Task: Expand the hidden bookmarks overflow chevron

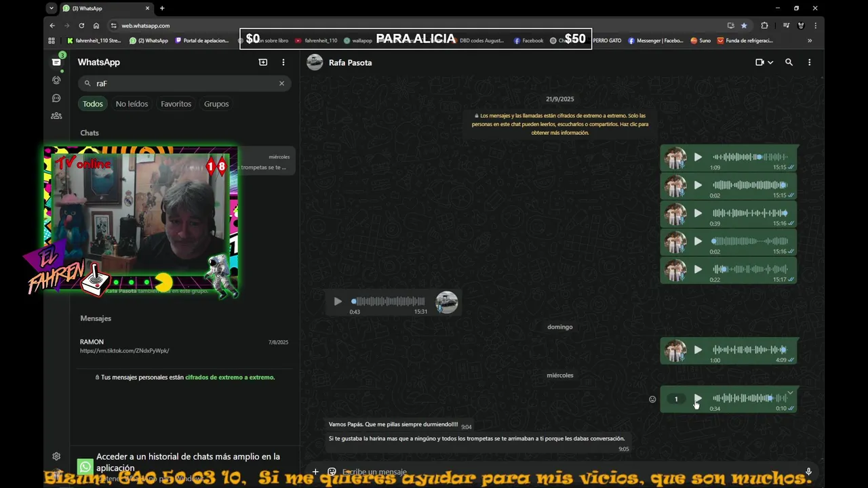Action: pos(809,41)
